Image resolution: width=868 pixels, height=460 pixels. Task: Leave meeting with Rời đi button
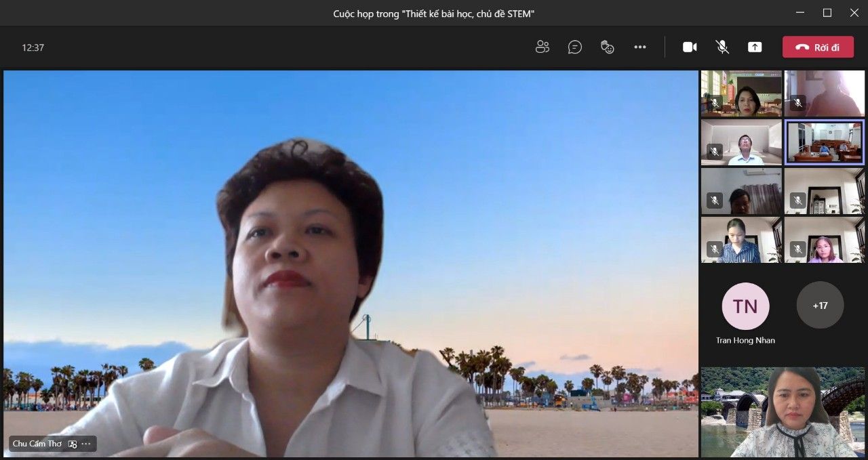[x=818, y=47]
